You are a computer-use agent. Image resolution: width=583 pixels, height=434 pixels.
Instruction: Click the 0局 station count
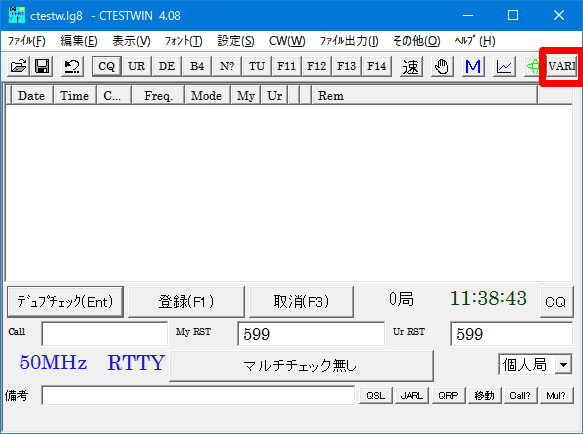[x=401, y=299]
